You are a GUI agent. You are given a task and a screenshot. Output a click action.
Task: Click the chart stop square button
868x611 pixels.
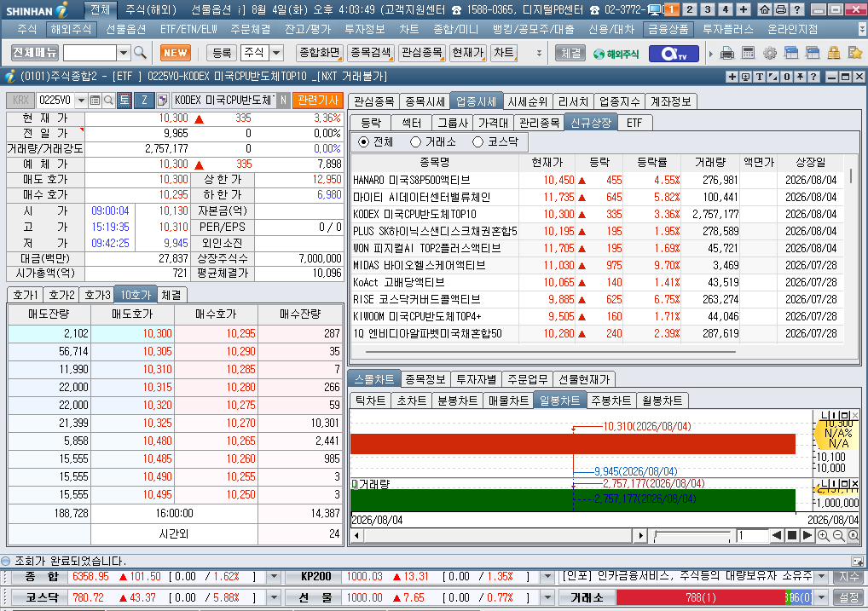pyautogui.click(x=792, y=535)
